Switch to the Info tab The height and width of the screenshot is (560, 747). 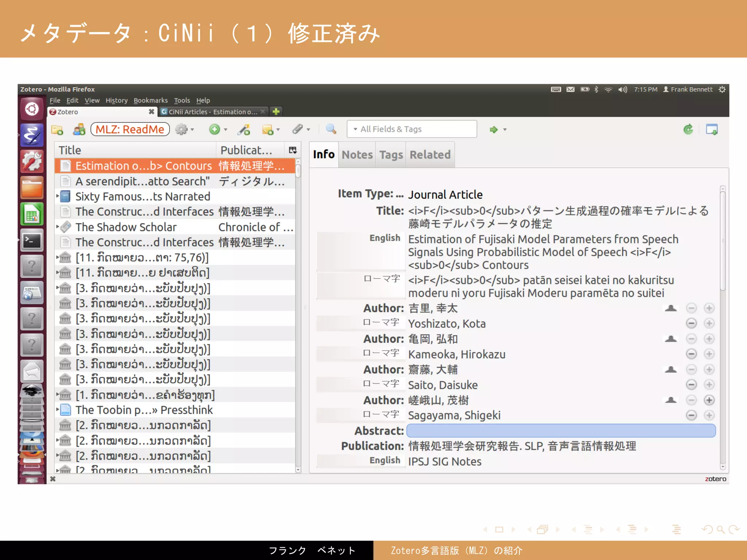point(324,155)
